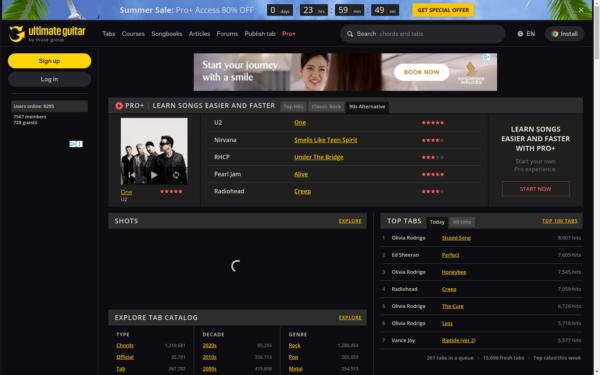Click Olivia Rodrigo artist in row six
Screen dimensions: 600x375
pos(408,323)
